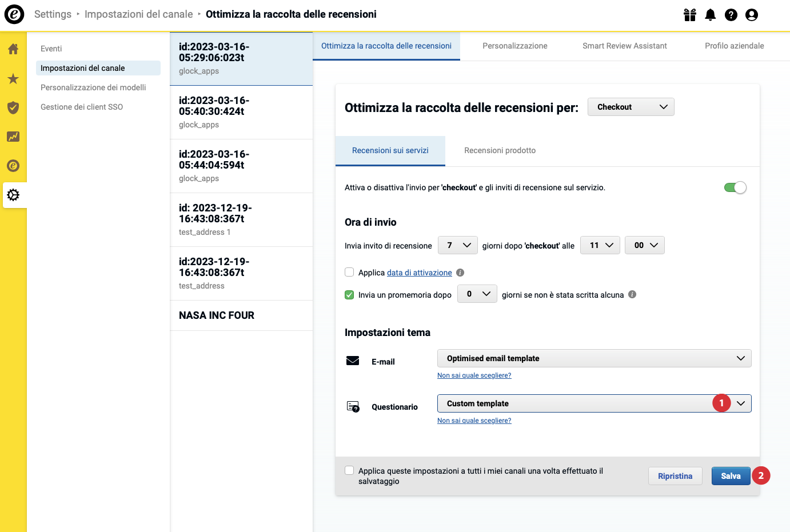Open the analytics chart sidebar icon

point(13,137)
